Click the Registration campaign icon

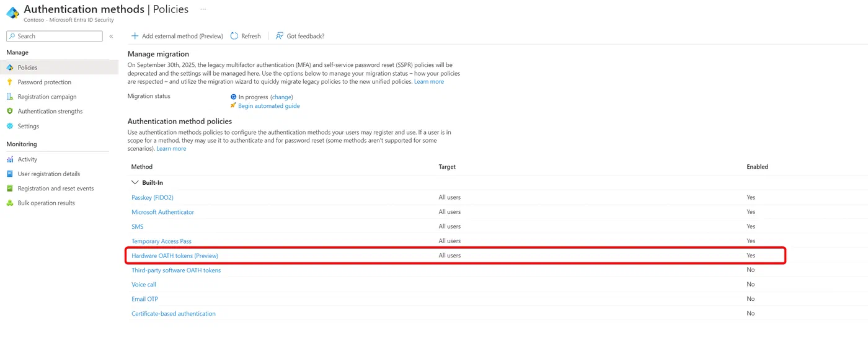click(10, 97)
